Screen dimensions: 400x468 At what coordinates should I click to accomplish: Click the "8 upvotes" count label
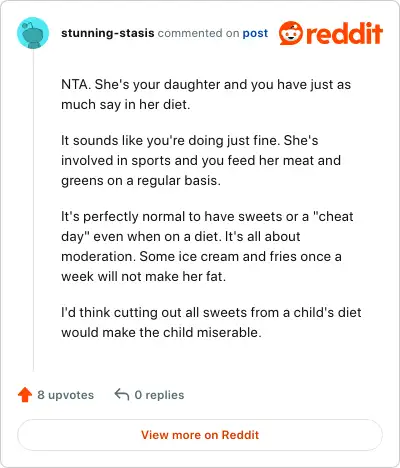(x=66, y=395)
